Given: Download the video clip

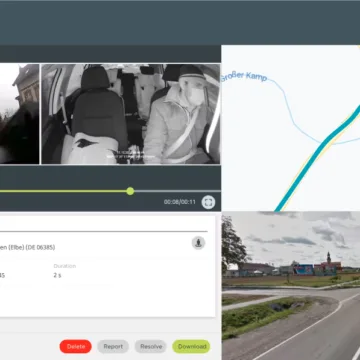Looking at the screenshot, I should [x=191, y=346].
